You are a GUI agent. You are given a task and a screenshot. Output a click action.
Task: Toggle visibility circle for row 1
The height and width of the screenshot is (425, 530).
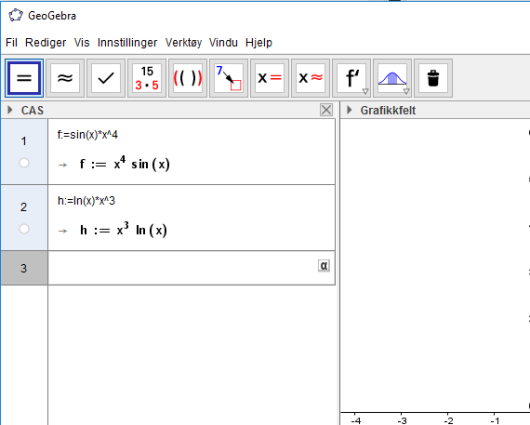click(x=24, y=163)
